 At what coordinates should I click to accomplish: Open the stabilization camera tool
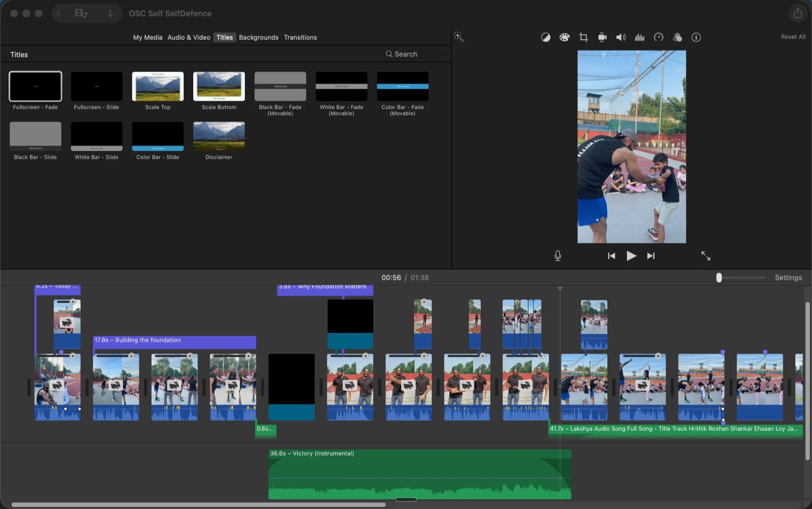pos(602,37)
